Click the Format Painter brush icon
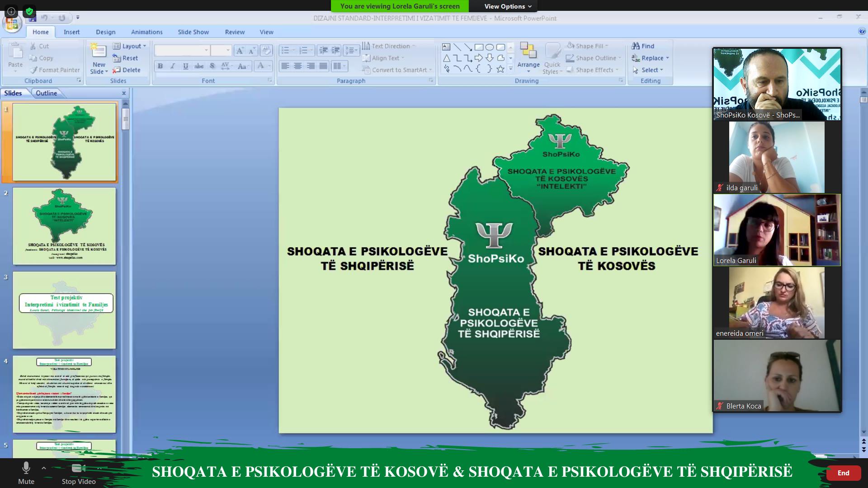 click(x=33, y=70)
